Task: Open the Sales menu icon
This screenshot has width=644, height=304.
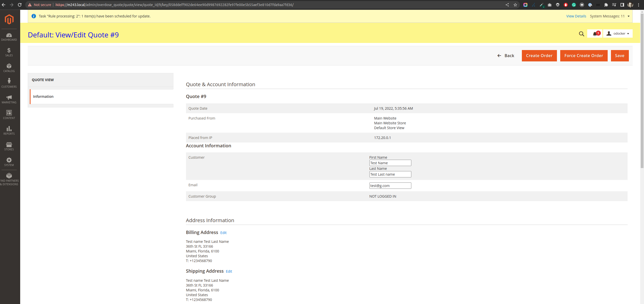Action: pyautogui.click(x=9, y=52)
